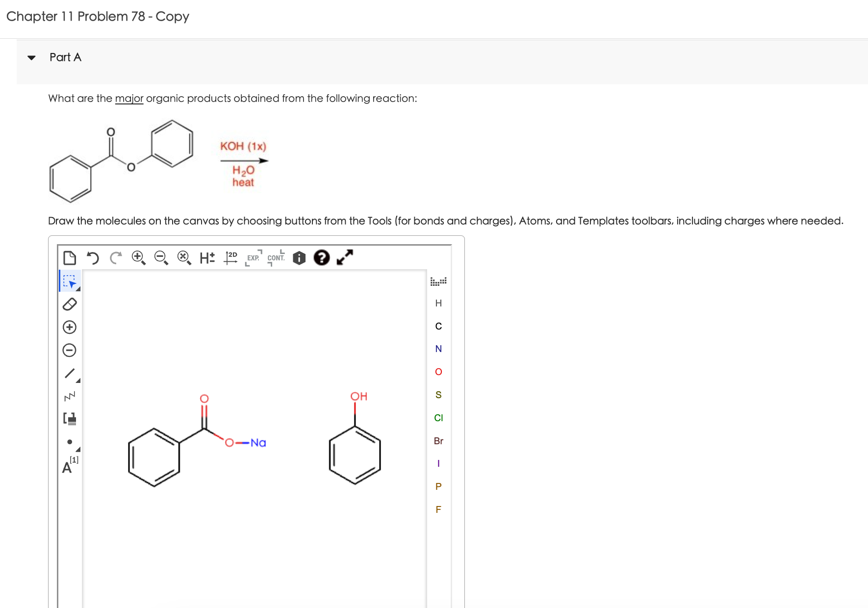This screenshot has width=868, height=608.
Task: Open help via the question mark icon
Action: (322, 257)
